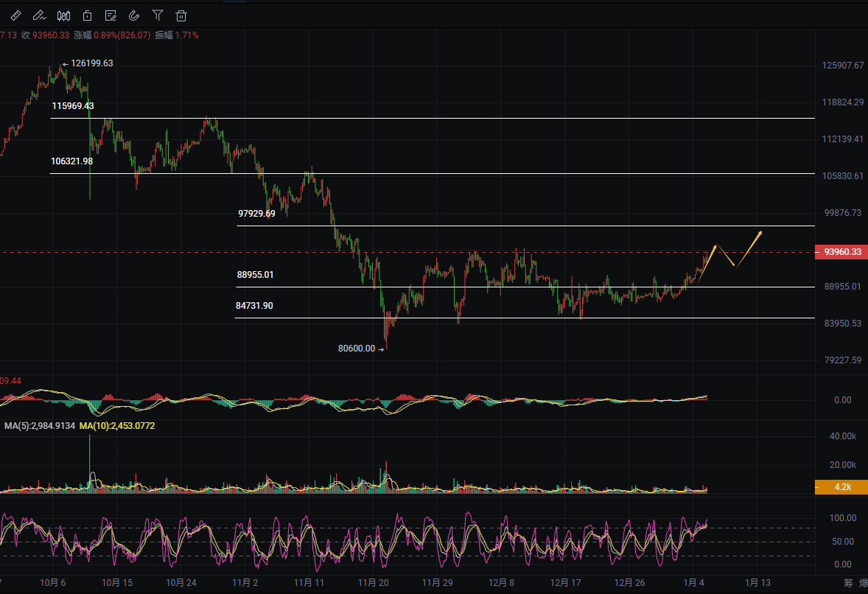Click the MA(5) volume indicator label

(x=40, y=425)
